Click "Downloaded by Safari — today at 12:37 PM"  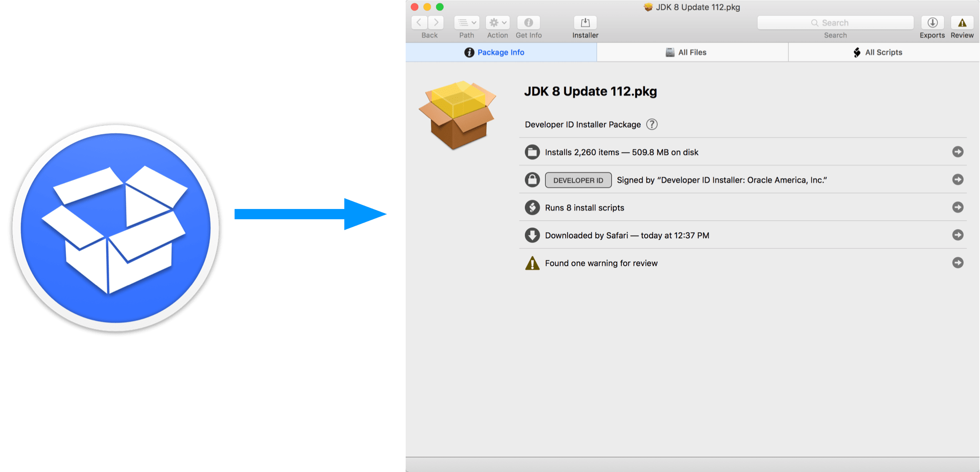pos(627,236)
